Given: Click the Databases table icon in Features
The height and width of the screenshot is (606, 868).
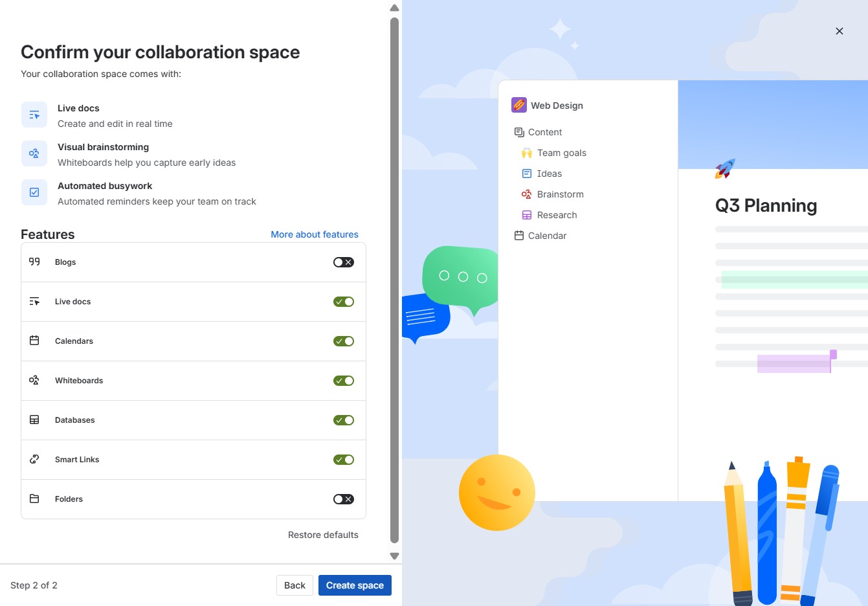Looking at the screenshot, I should point(34,420).
